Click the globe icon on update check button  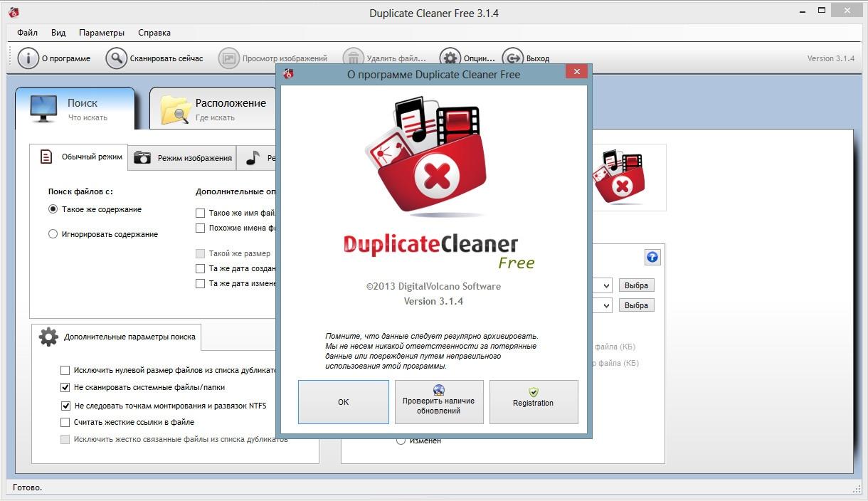[x=438, y=389]
